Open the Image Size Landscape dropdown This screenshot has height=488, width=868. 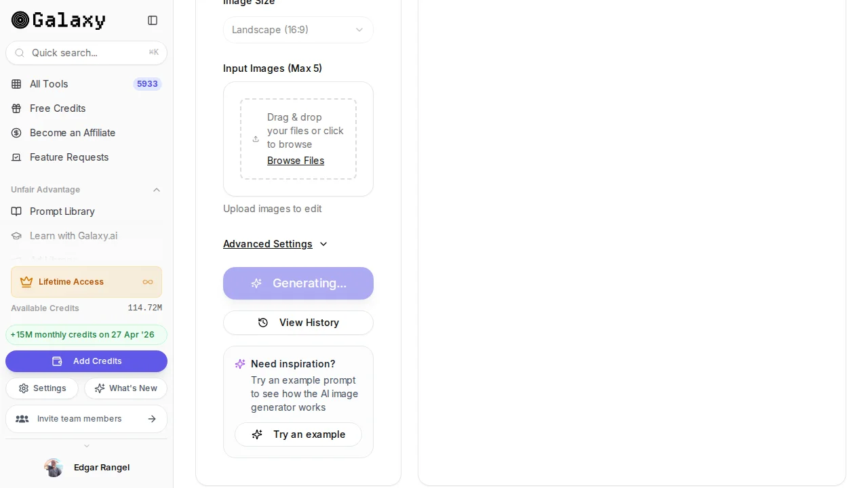[298, 30]
